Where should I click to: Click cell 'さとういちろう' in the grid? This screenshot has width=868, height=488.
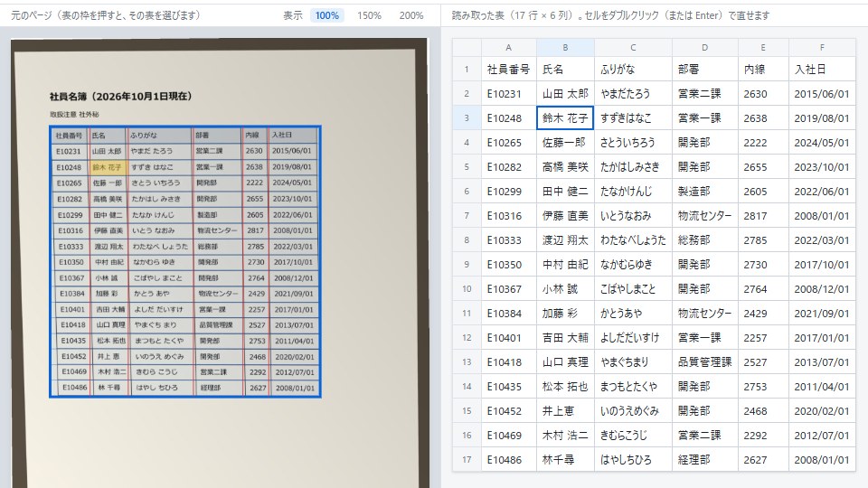(x=633, y=142)
